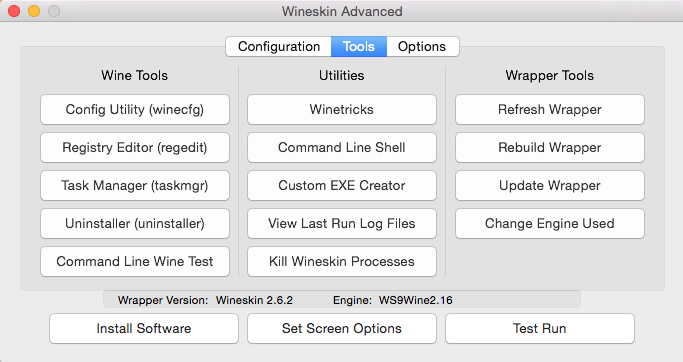The height and width of the screenshot is (362, 683).
Task: Click Refresh Wrapper button
Action: point(550,109)
